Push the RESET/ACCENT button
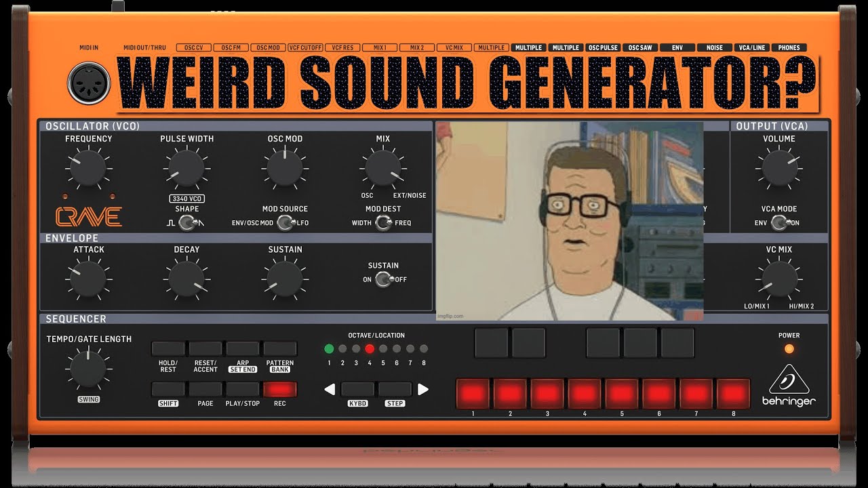868x488 pixels. (x=205, y=349)
